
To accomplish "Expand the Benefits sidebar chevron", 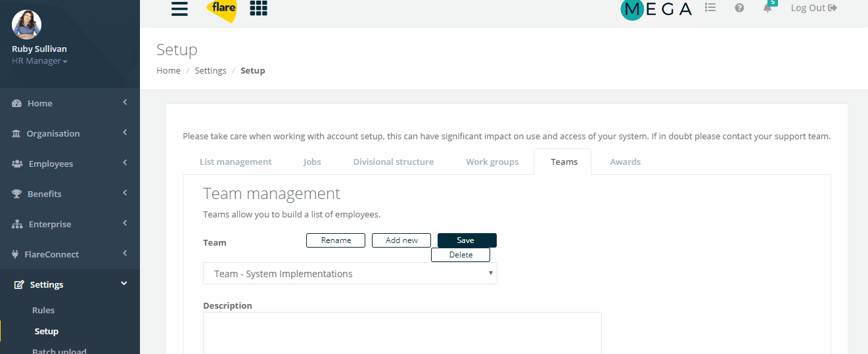I will tap(125, 192).
